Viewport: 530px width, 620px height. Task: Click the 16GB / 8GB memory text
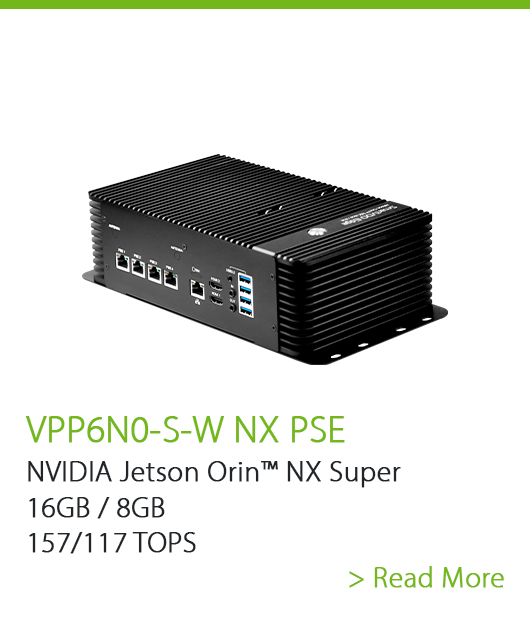click(96, 508)
